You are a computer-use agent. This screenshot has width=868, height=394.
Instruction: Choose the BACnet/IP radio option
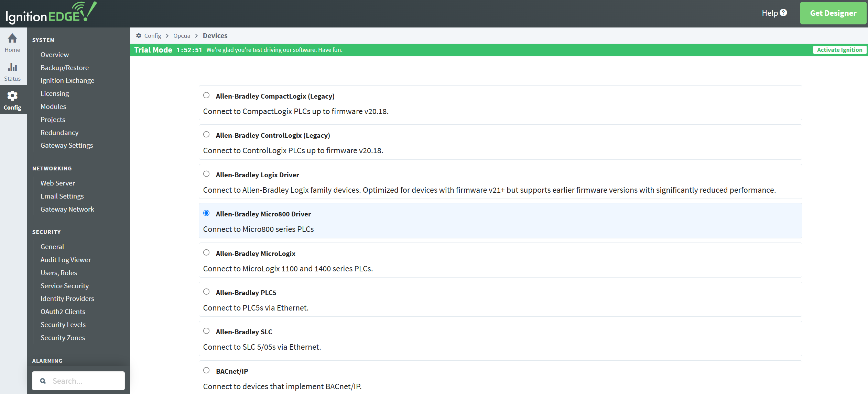[206, 370]
